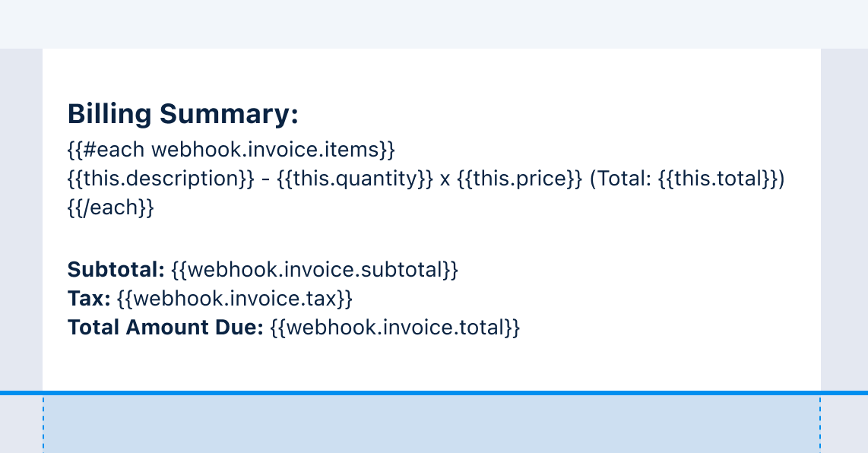Click the {{this.price}} placeholder
The image size is (868, 453).
click(520, 179)
